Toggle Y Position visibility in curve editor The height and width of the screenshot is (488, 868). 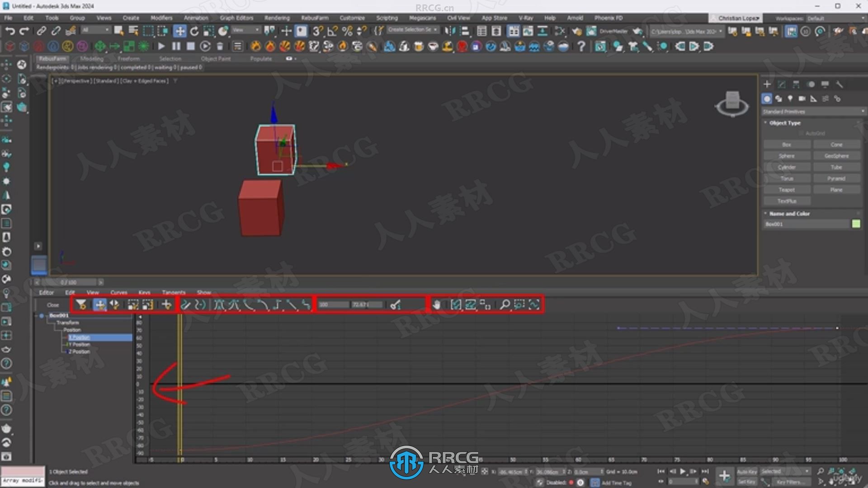[66, 344]
